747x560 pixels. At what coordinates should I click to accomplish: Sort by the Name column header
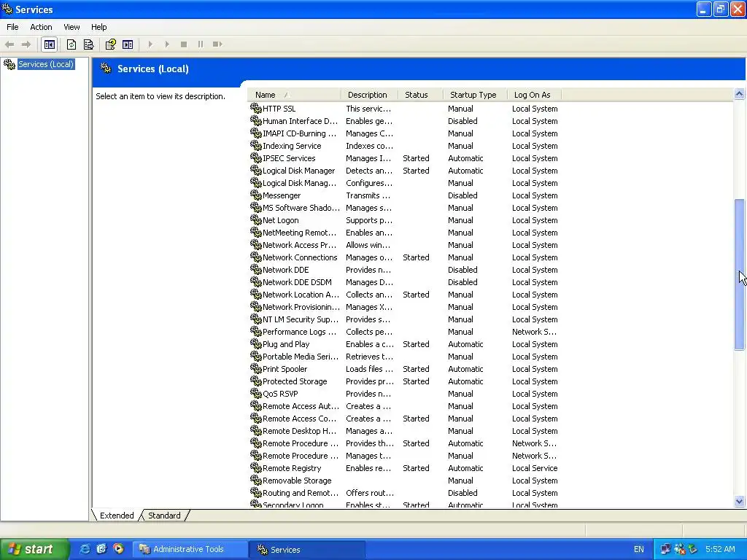point(294,95)
